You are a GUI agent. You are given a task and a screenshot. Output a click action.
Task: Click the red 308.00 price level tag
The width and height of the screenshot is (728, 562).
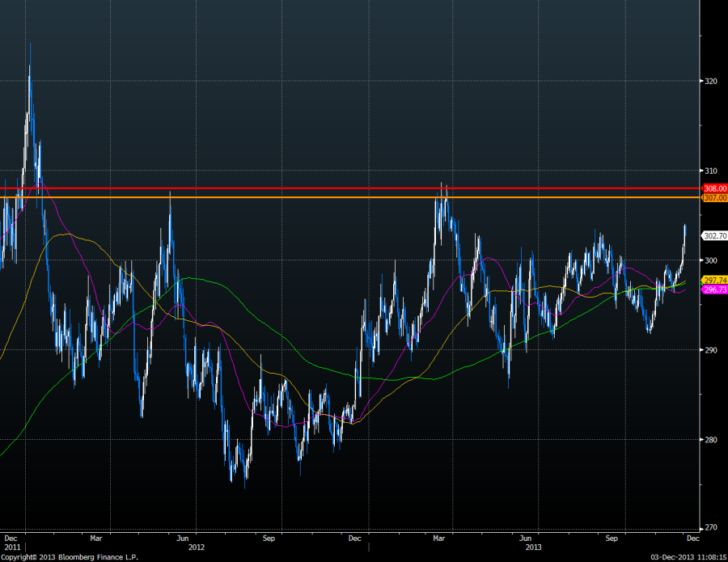point(713,188)
